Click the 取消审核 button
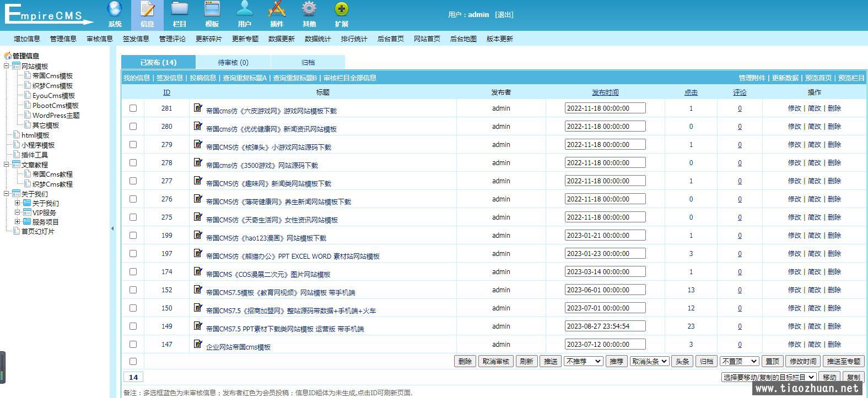 (x=495, y=362)
